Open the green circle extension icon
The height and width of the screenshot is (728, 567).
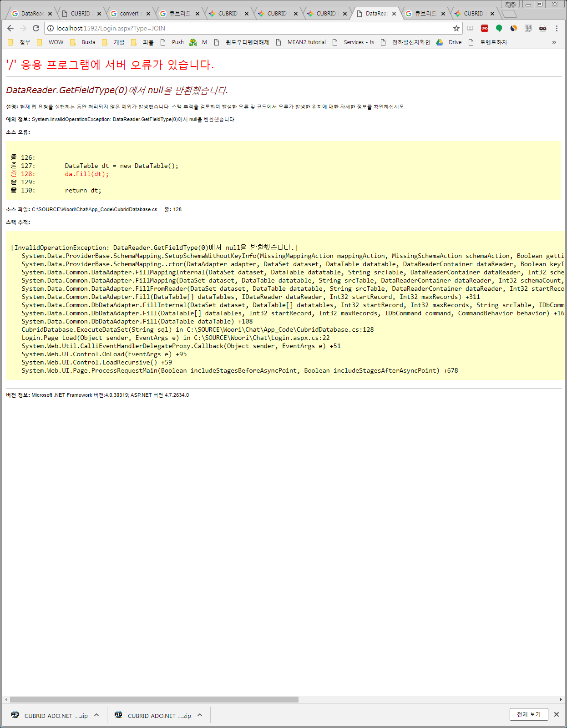tap(499, 28)
